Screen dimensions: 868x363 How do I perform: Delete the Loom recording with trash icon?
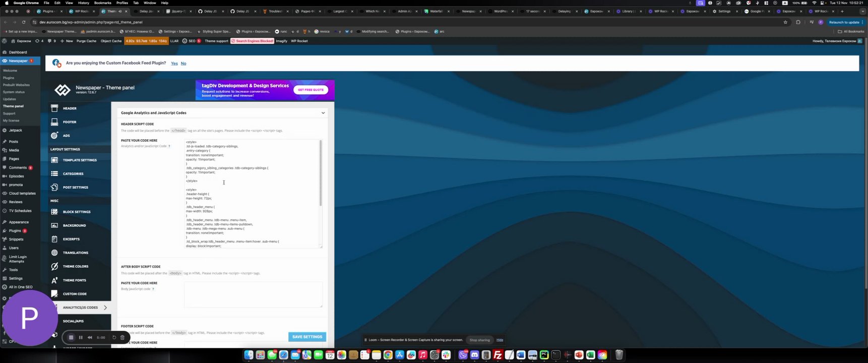pyautogui.click(x=122, y=338)
